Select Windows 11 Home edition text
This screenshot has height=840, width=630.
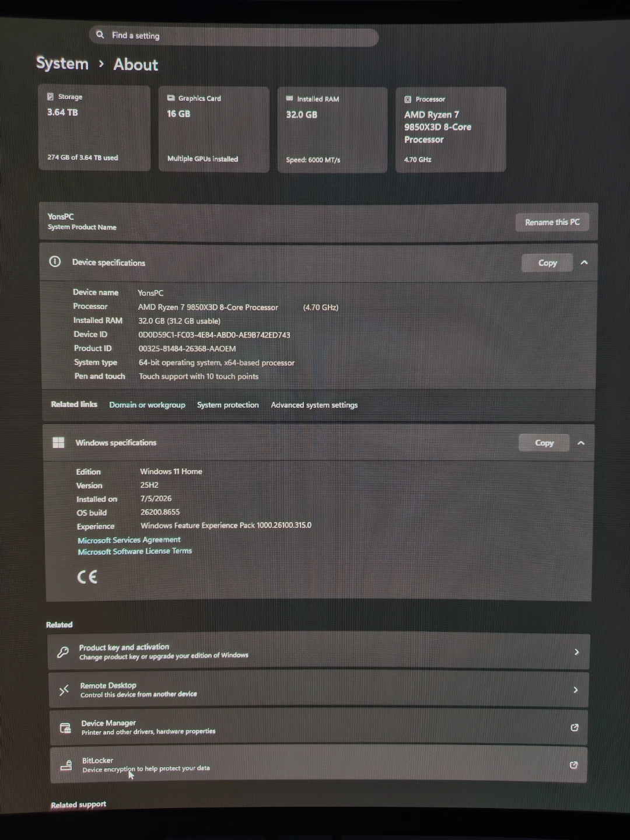(x=171, y=471)
